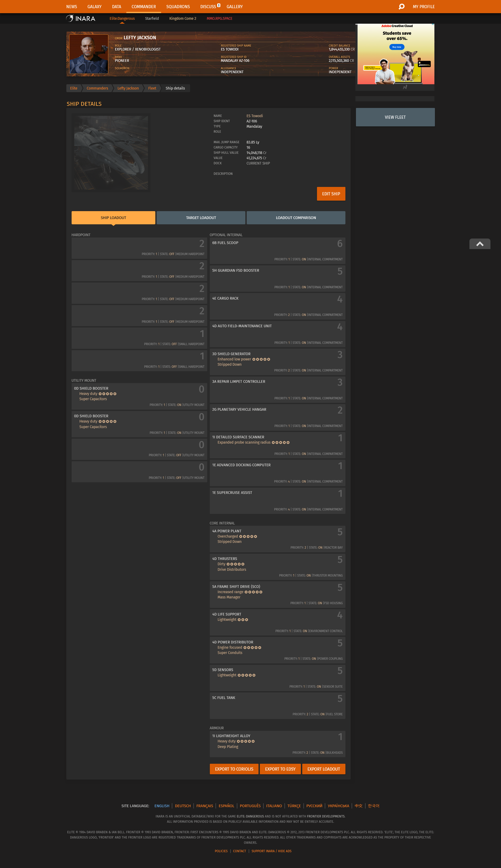501x868 pixels.
Task: Open the ES Towodi ship name link
Action: (255, 116)
